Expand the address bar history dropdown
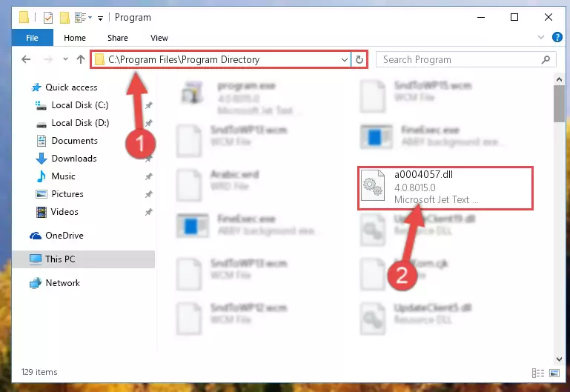Image resolution: width=570 pixels, height=392 pixels. [344, 59]
